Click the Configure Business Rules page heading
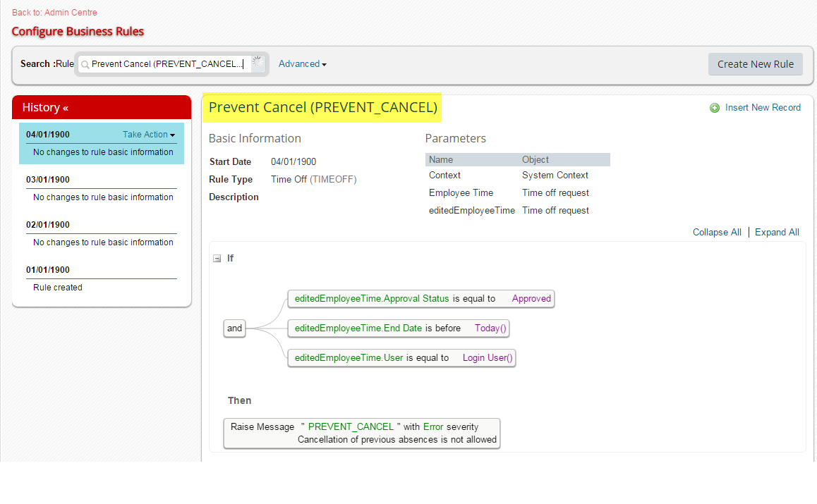The image size is (817, 504). click(78, 32)
